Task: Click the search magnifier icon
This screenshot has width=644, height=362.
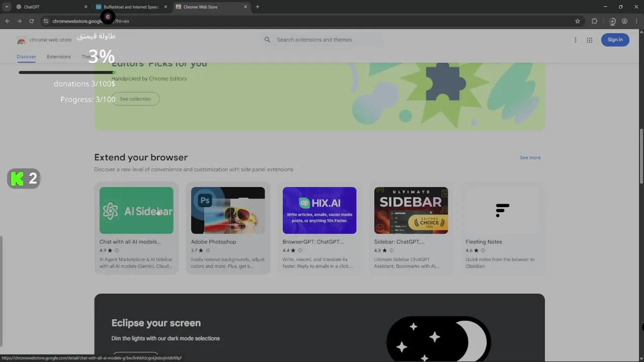Action: coord(267,40)
